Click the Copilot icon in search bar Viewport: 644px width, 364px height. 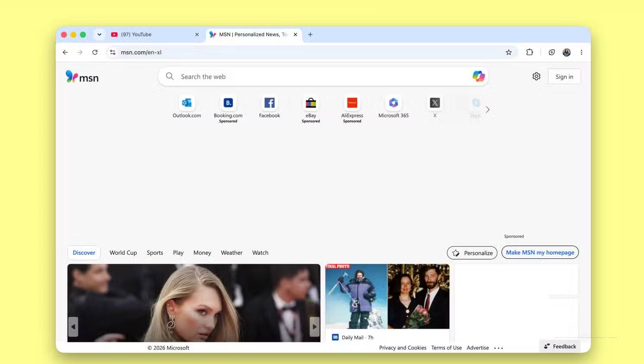pyautogui.click(x=478, y=76)
